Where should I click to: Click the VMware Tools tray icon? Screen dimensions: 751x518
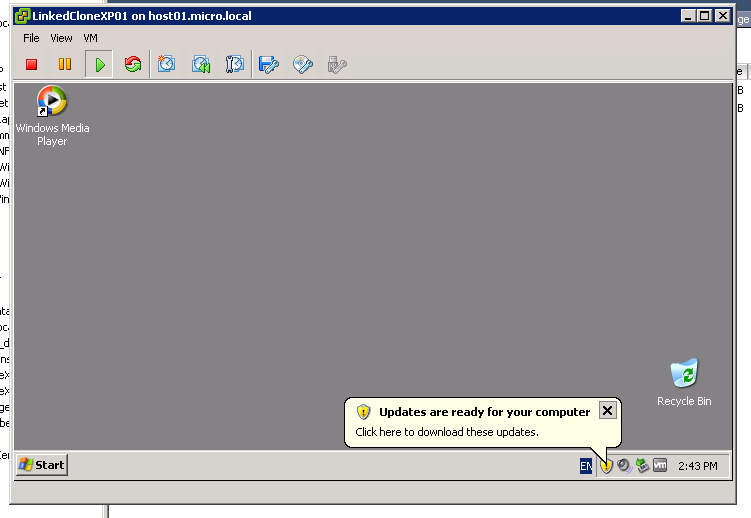point(660,465)
